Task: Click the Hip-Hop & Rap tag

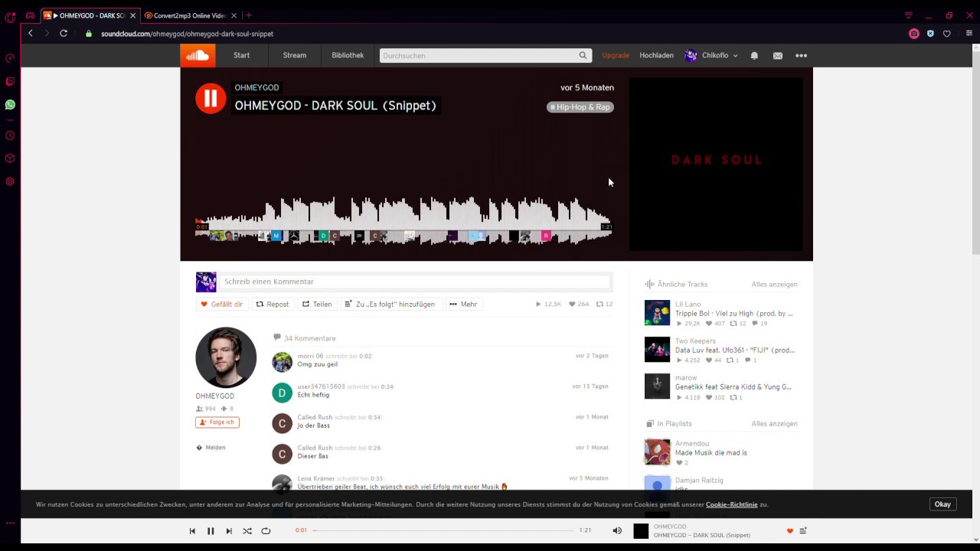Action: pos(580,107)
